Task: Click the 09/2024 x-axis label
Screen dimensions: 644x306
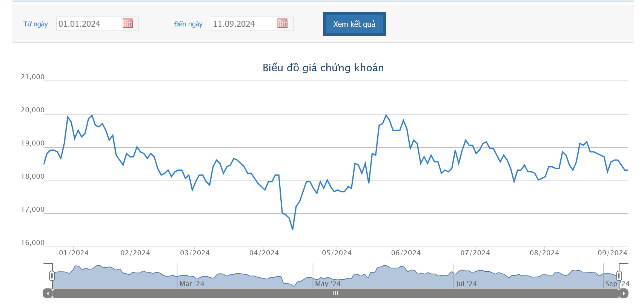Action: click(612, 253)
